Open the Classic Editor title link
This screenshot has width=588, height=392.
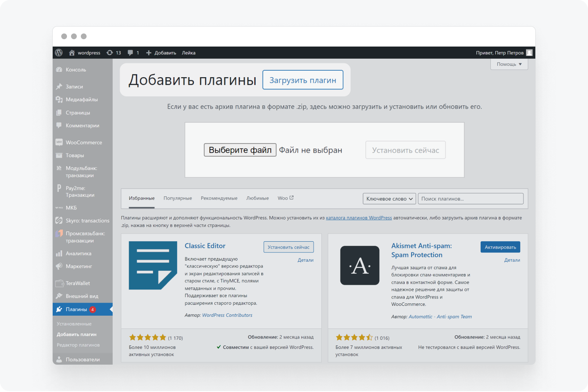tap(205, 246)
